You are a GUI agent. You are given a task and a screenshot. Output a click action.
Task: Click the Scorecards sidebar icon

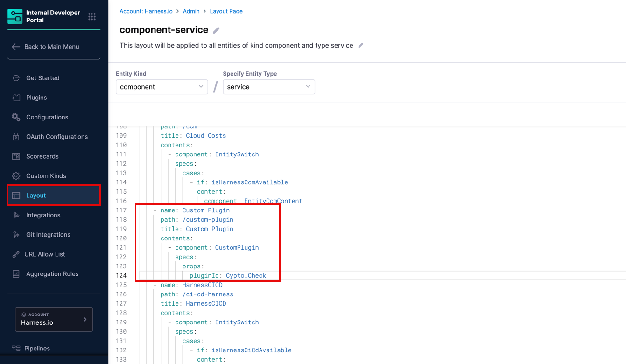[x=16, y=156]
